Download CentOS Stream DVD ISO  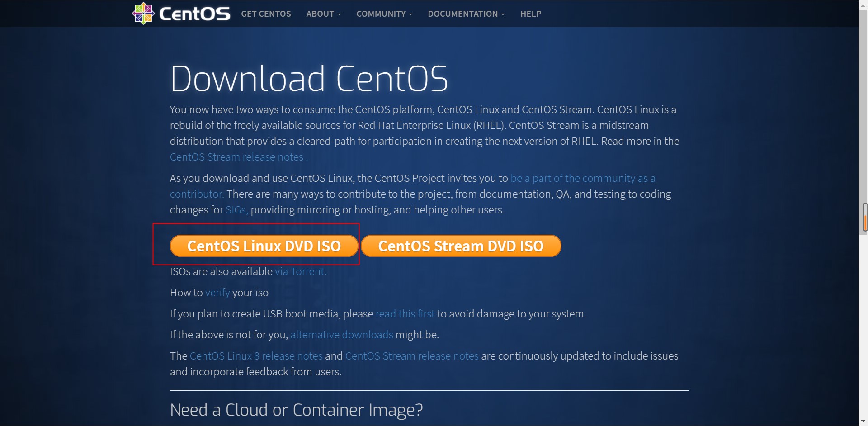[x=461, y=246]
